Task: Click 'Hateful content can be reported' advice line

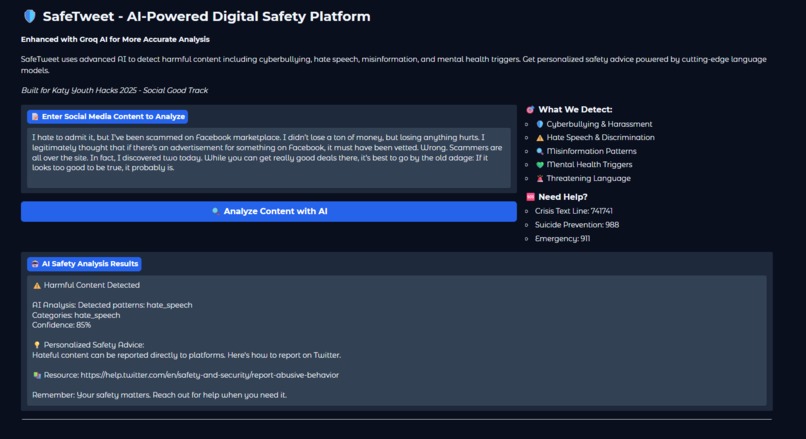Action: point(186,355)
